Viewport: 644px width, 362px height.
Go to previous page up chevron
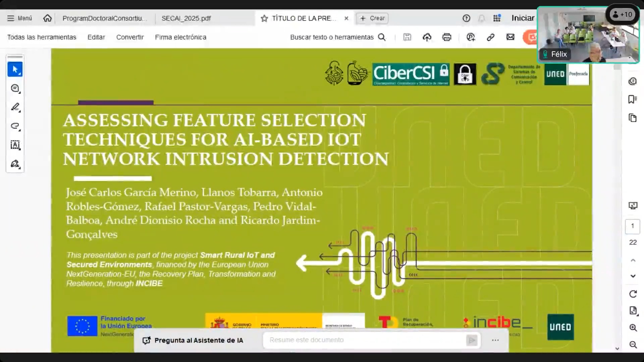click(633, 260)
